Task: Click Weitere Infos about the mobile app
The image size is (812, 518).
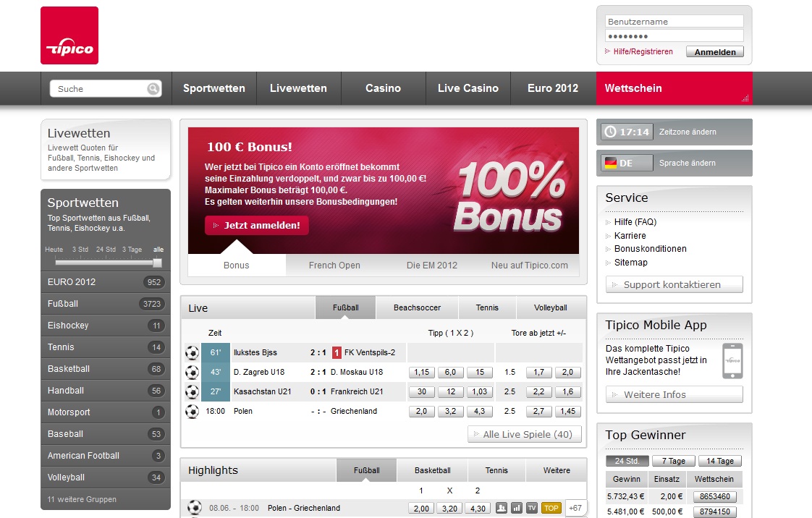Action: [674, 394]
